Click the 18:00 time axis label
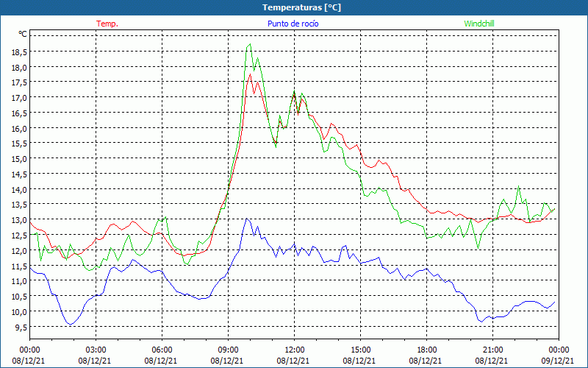588x368 pixels. click(x=427, y=350)
